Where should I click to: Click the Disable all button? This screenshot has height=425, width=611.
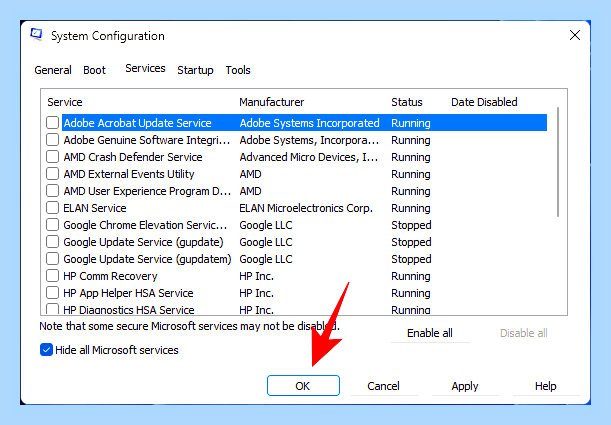pyautogui.click(x=524, y=333)
